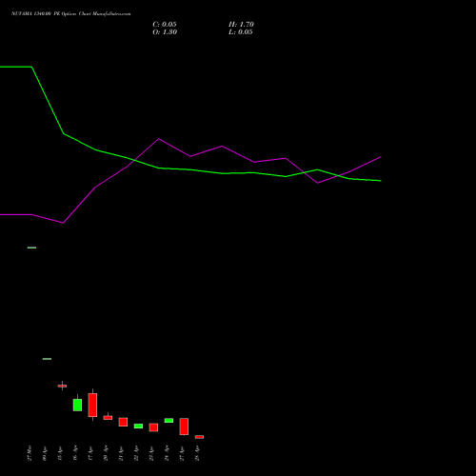This screenshot has width=476, height=476.
Task: Click the green line's right endpoint
Action: tap(381, 181)
